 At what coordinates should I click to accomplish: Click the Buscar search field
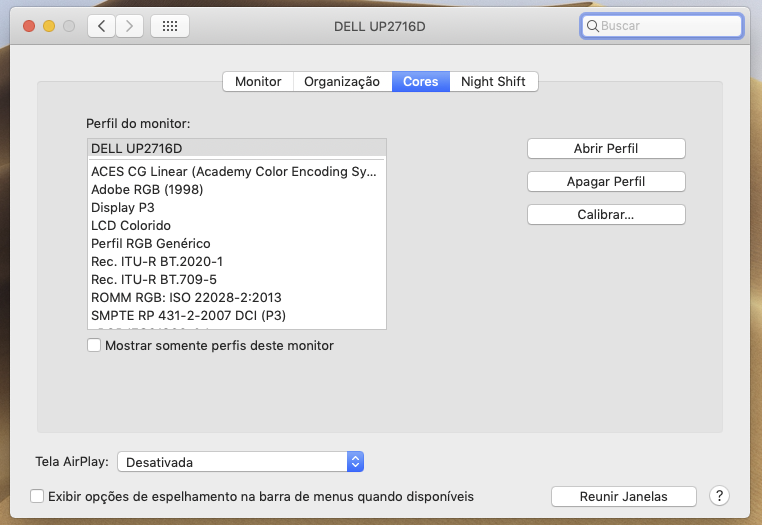coord(661,26)
